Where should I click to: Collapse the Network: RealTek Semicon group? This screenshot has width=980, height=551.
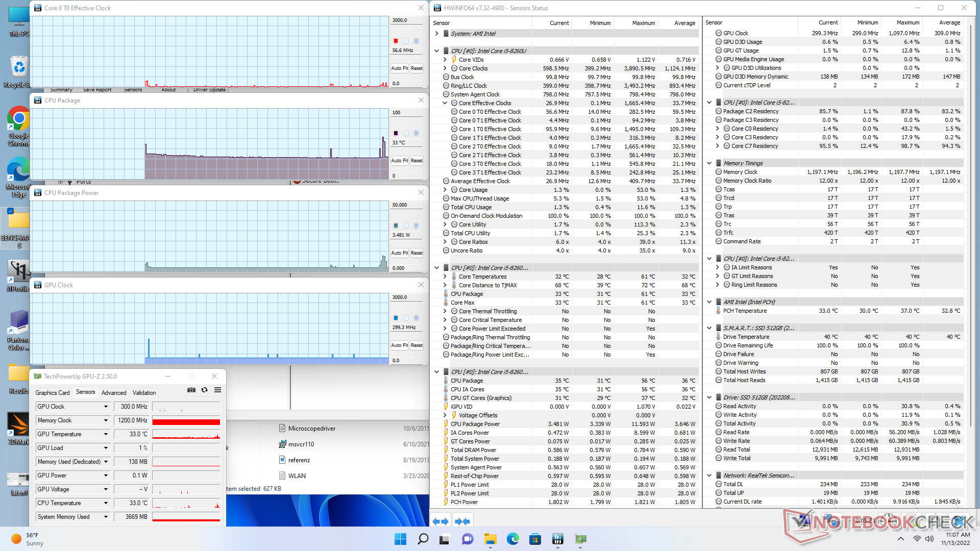[x=709, y=475]
